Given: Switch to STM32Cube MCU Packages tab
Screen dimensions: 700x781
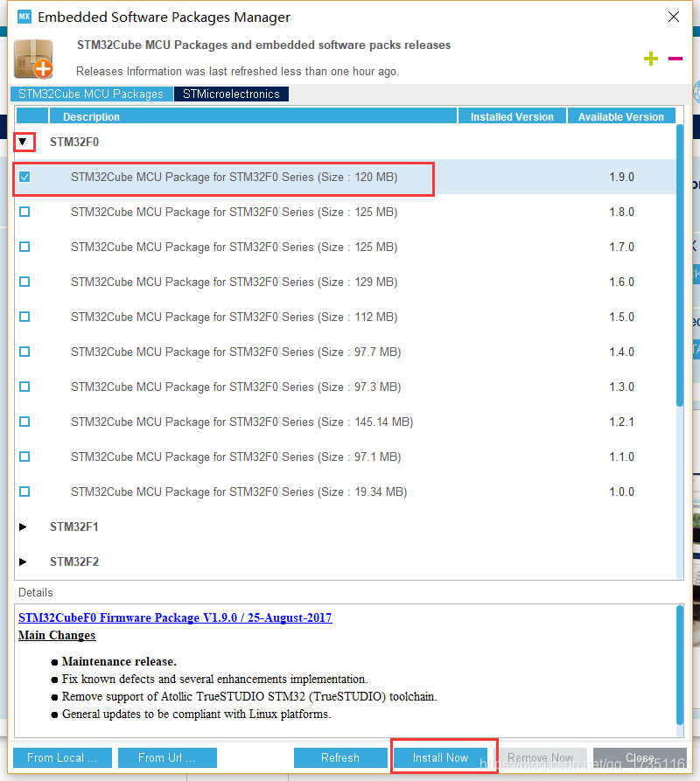Looking at the screenshot, I should pyautogui.click(x=91, y=94).
